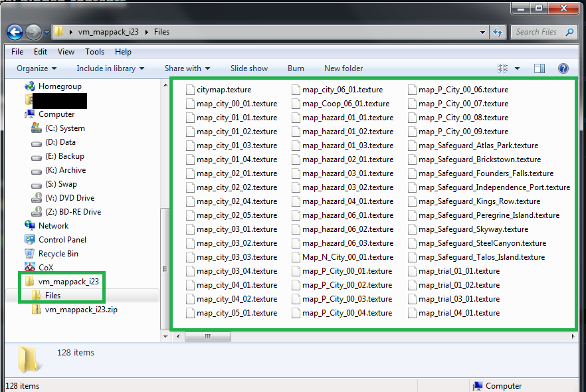
Task: Open the Include in library dropdown
Action: pyautogui.click(x=106, y=68)
